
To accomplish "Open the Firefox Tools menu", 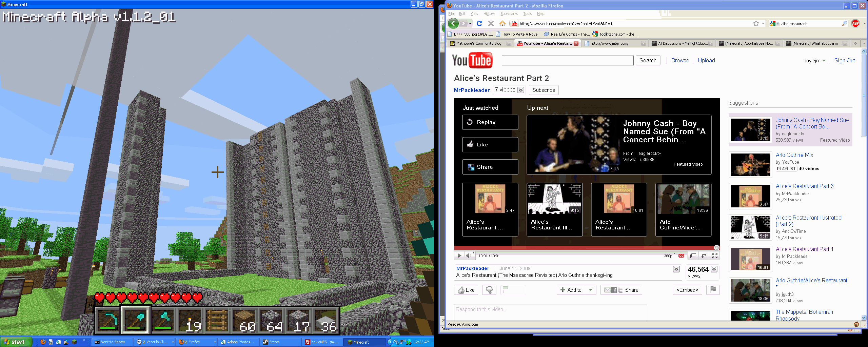I will [527, 14].
